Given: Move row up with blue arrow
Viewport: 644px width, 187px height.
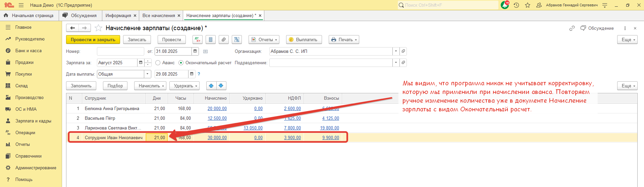Looking at the screenshot, I should [x=211, y=86].
